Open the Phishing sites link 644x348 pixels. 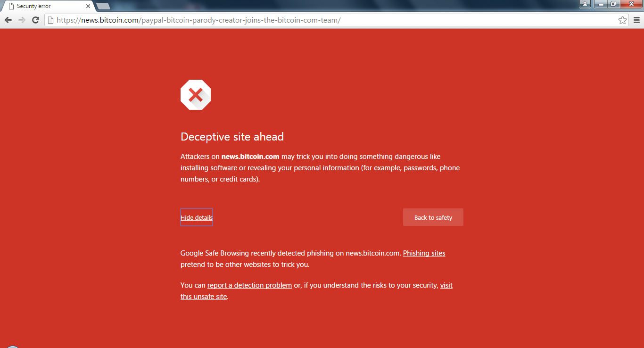pos(424,253)
